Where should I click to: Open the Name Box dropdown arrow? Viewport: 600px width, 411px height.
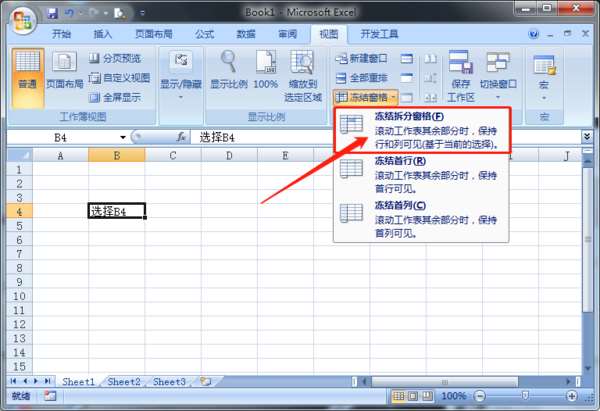point(122,137)
